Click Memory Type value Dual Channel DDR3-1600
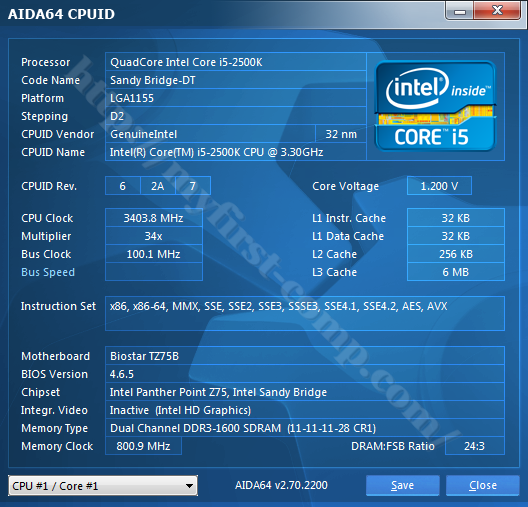The height and width of the screenshot is (507, 528). [x=305, y=428]
